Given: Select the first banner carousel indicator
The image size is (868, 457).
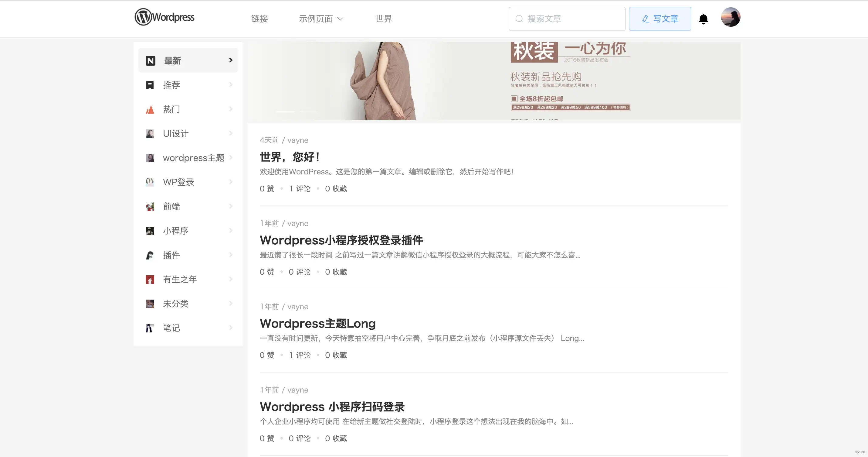Looking at the screenshot, I should pos(285,112).
